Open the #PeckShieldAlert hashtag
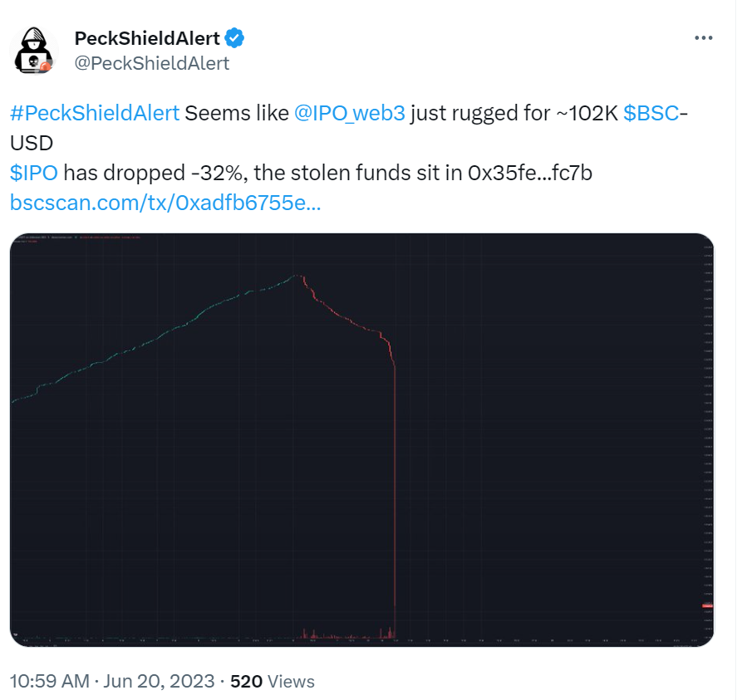The width and height of the screenshot is (737, 700). [x=95, y=114]
